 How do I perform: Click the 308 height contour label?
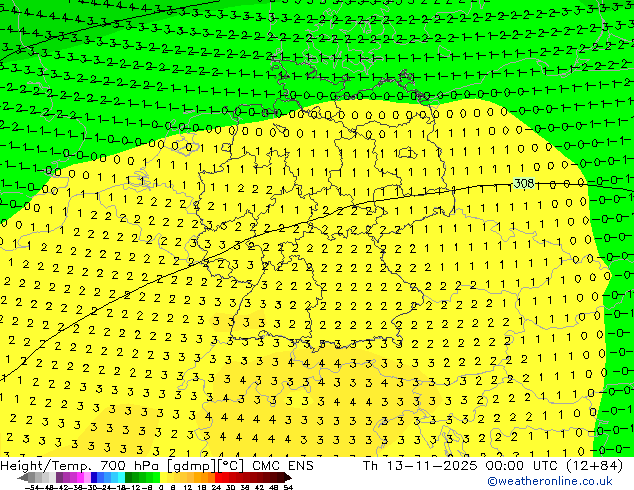click(x=524, y=184)
